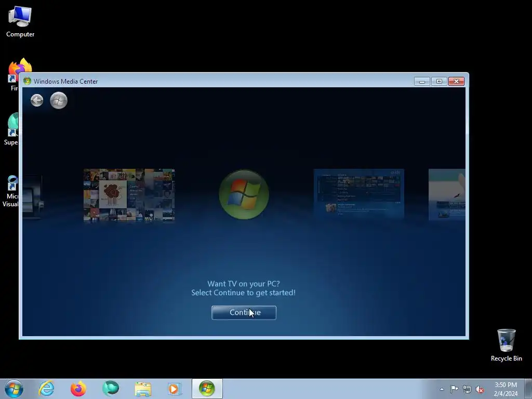Select the music album art collage thumbnail
Image resolution: width=532 pixels, height=399 pixels.
129,195
